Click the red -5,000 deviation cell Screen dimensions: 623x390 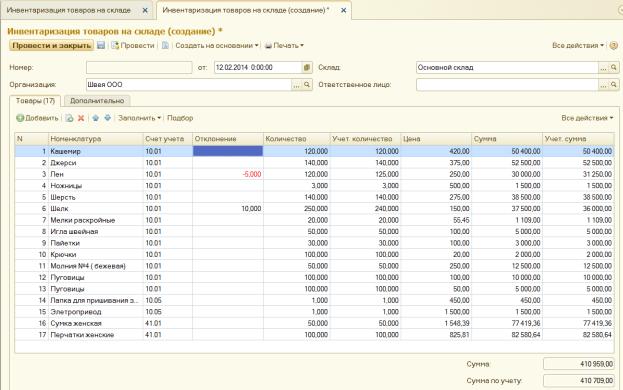(x=228, y=174)
